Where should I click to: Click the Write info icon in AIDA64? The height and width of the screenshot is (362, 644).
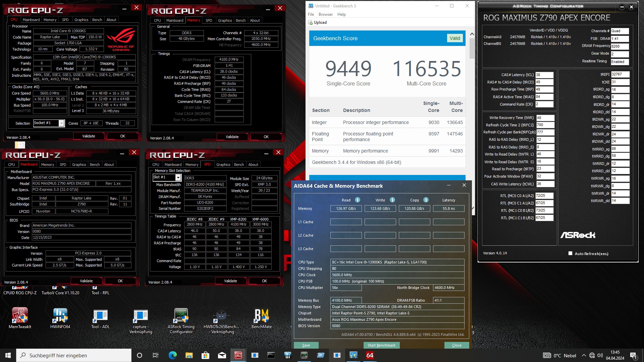click(392, 200)
